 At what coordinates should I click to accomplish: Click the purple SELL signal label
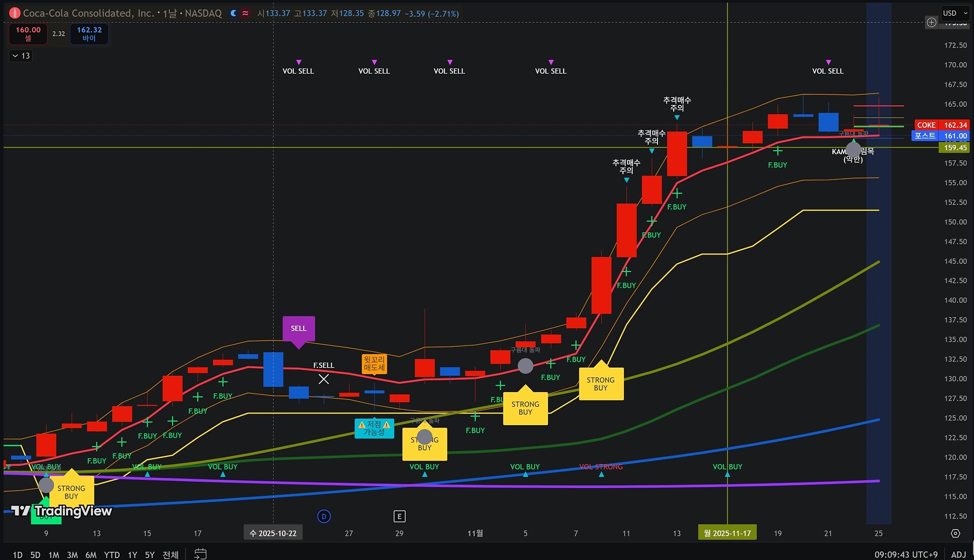pyautogui.click(x=298, y=328)
